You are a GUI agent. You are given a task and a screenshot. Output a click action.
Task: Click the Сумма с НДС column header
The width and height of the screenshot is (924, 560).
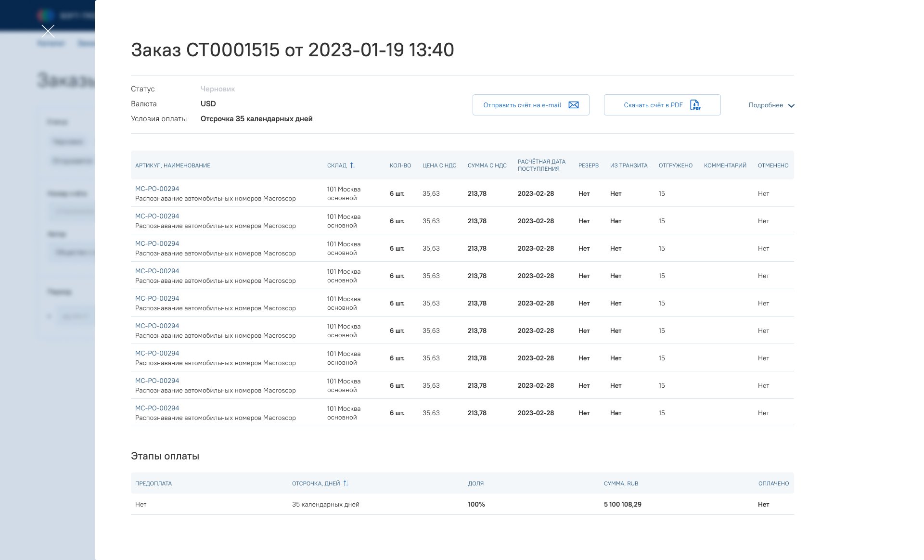coord(487,165)
